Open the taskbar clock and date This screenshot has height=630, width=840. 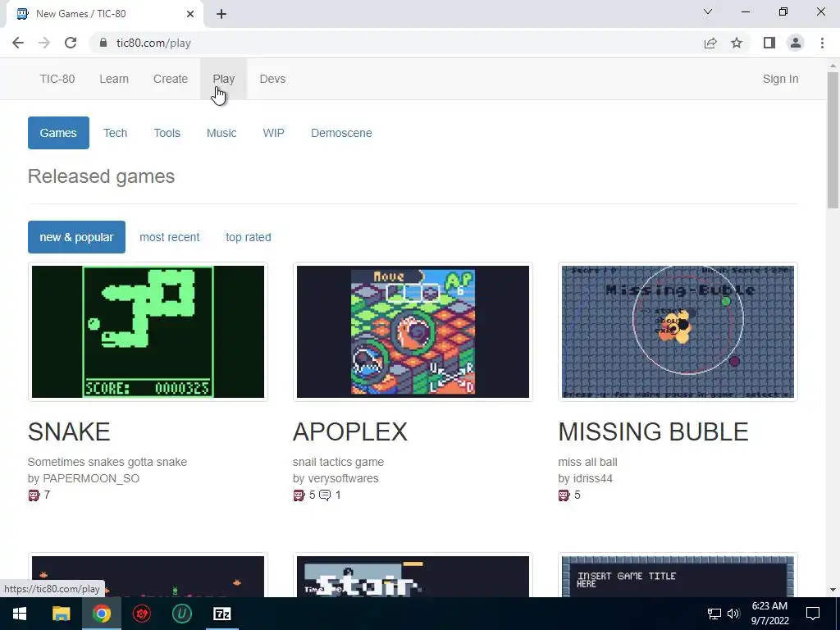pyautogui.click(x=769, y=614)
